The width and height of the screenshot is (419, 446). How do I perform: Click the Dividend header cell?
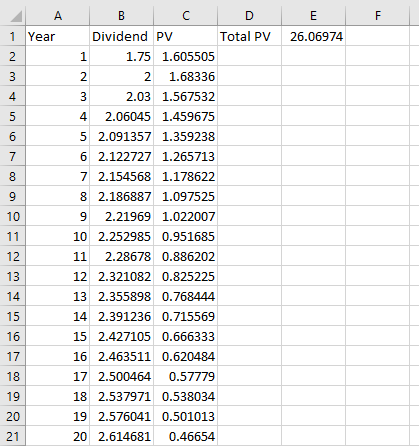click(121, 36)
